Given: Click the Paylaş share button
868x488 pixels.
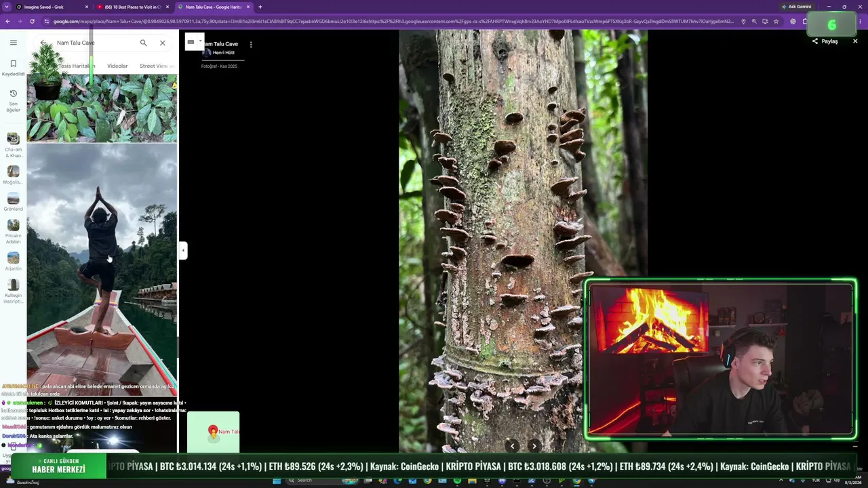Looking at the screenshot, I should click(825, 41).
